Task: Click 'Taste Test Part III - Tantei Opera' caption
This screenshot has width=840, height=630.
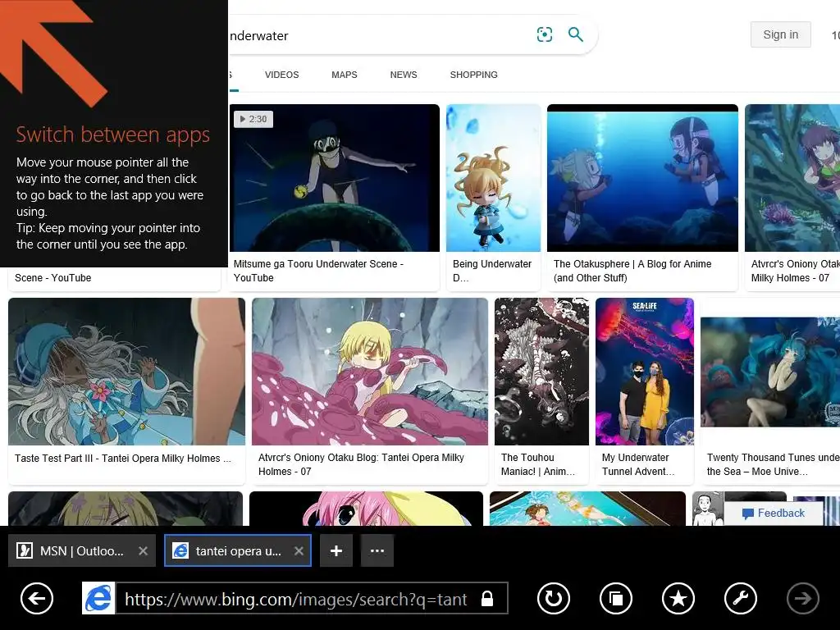Action: [123, 459]
